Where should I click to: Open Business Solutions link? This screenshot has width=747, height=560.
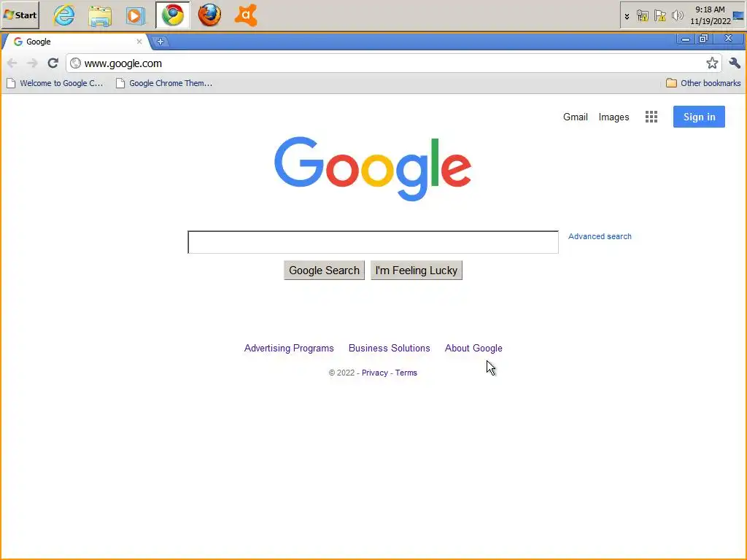pyautogui.click(x=390, y=348)
